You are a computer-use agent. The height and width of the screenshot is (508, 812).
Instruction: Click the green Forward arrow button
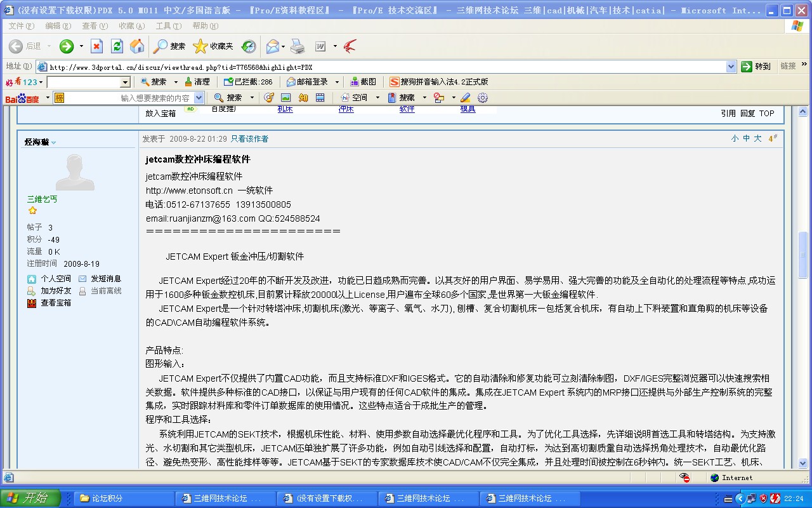click(67, 46)
